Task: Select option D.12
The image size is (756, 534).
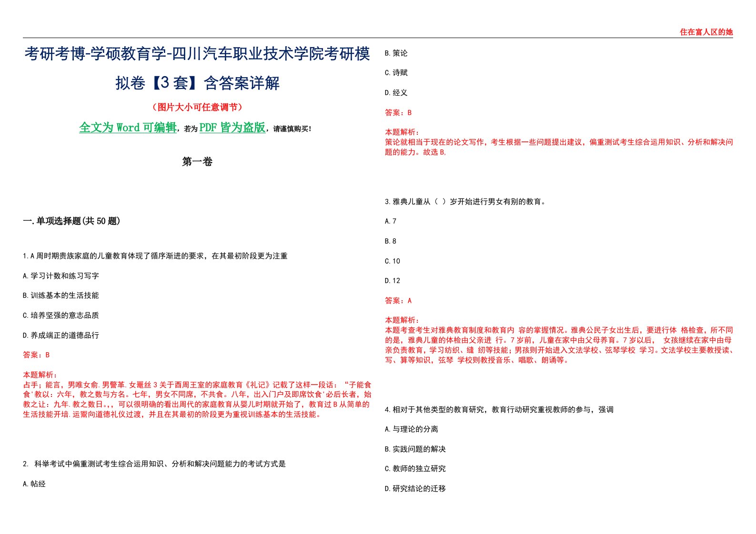Action: click(x=393, y=281)
